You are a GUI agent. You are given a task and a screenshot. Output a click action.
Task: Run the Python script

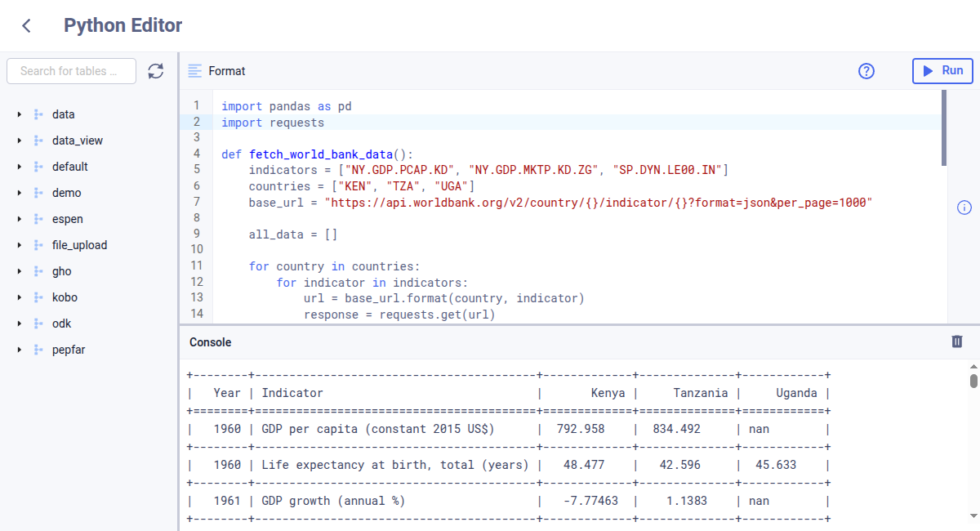click(942, 71)
